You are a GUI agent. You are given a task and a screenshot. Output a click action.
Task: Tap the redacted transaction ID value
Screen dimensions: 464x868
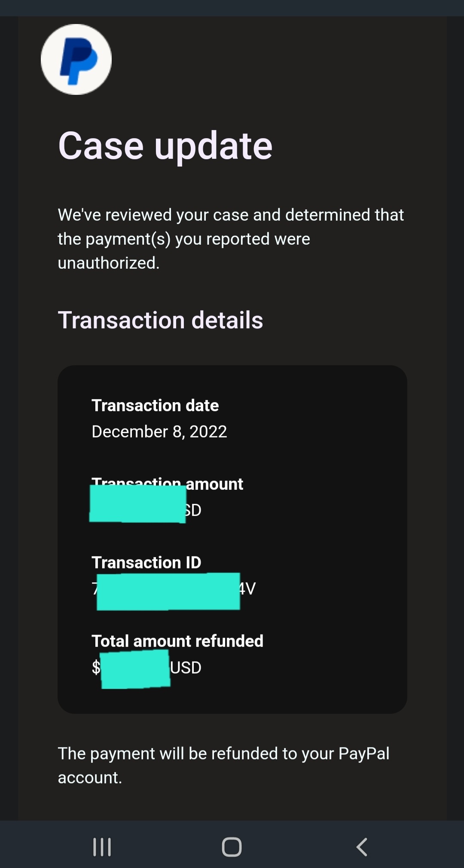click(168, 591)
